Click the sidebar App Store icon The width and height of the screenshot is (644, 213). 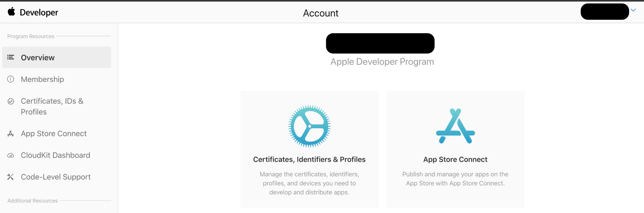[11, 133]
